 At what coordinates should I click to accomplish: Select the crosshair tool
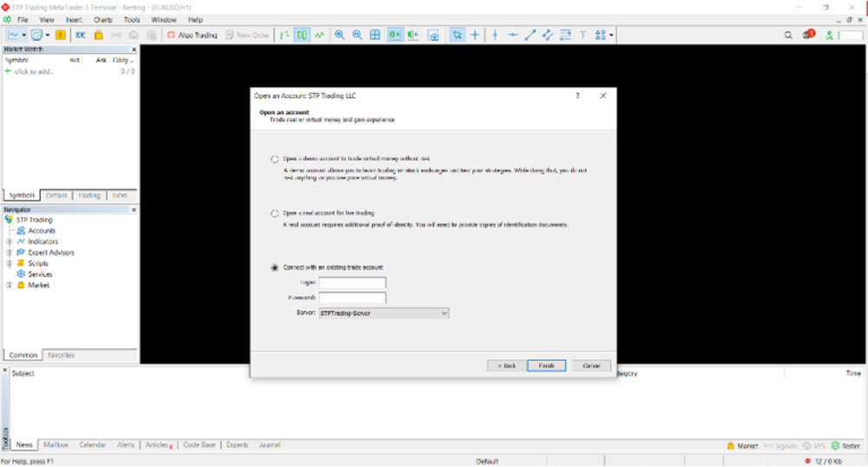click(475, 35)
